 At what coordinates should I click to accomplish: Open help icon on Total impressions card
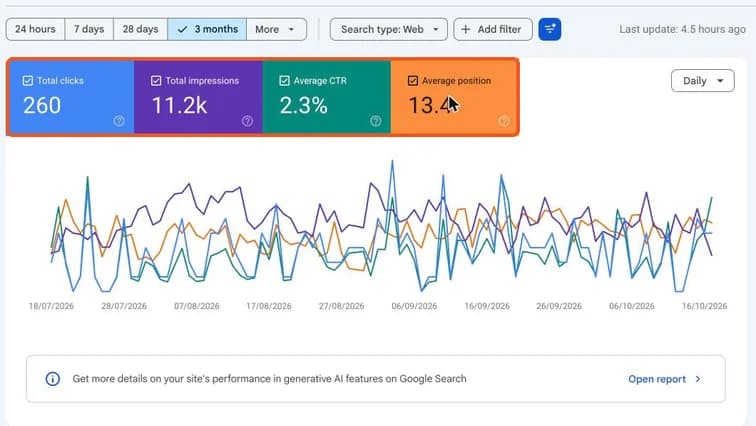pos(247,121)
